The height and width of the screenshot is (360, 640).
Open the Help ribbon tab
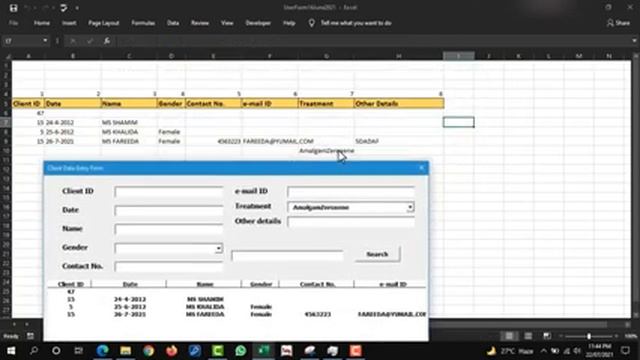click(x=289, y=23)
